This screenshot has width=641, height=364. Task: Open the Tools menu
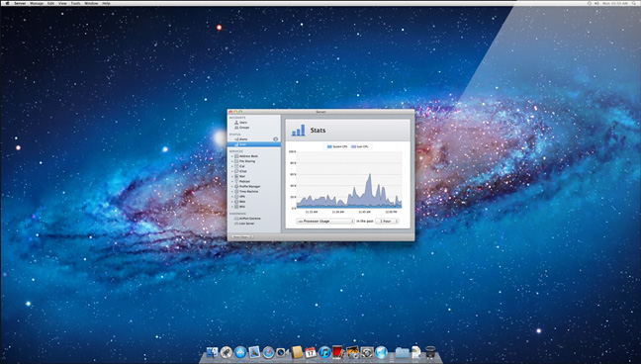coord(75,3)
